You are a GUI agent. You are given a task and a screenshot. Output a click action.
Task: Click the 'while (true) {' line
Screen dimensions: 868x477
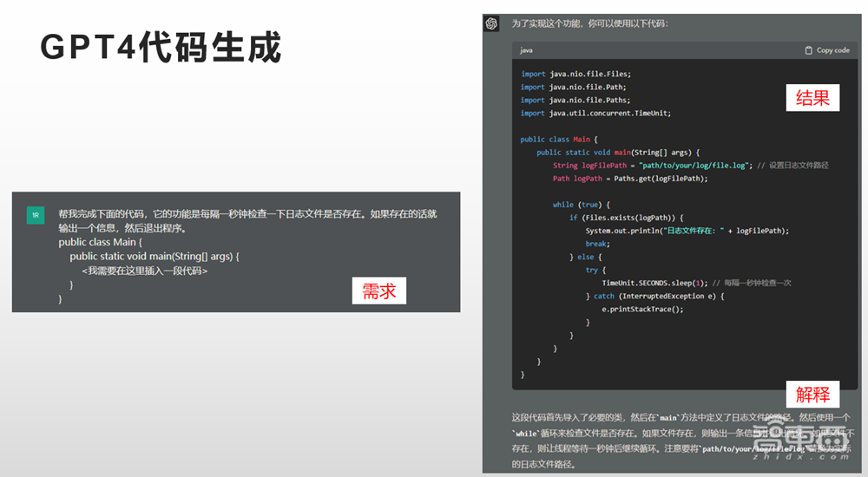point(582,205)
